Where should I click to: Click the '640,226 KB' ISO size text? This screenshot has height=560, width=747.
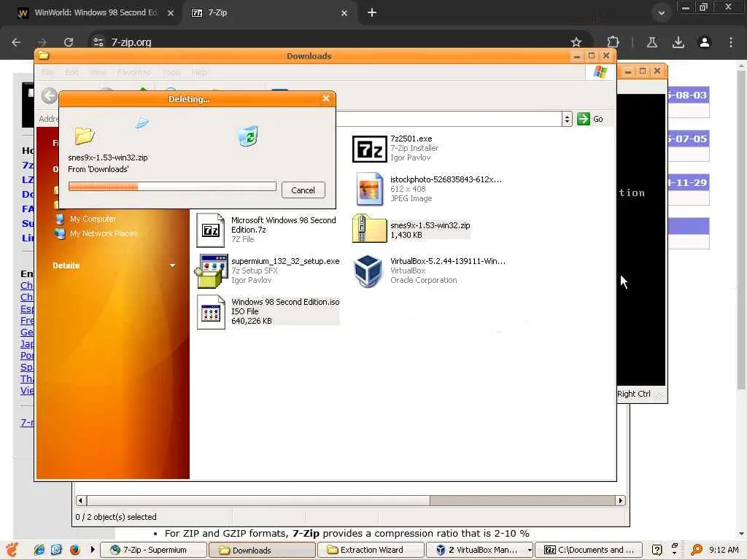[252, 321]
